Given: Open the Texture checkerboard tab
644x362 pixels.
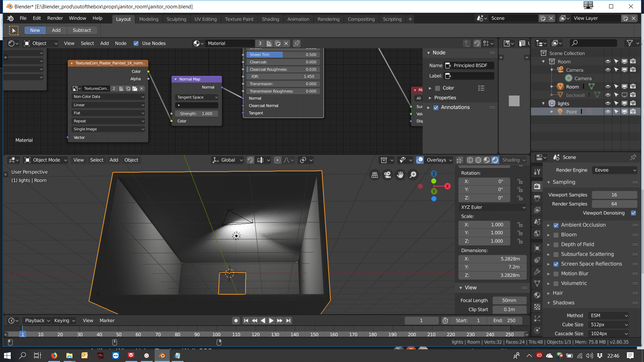Looking at the screenshot, I should tap(537, 307).
